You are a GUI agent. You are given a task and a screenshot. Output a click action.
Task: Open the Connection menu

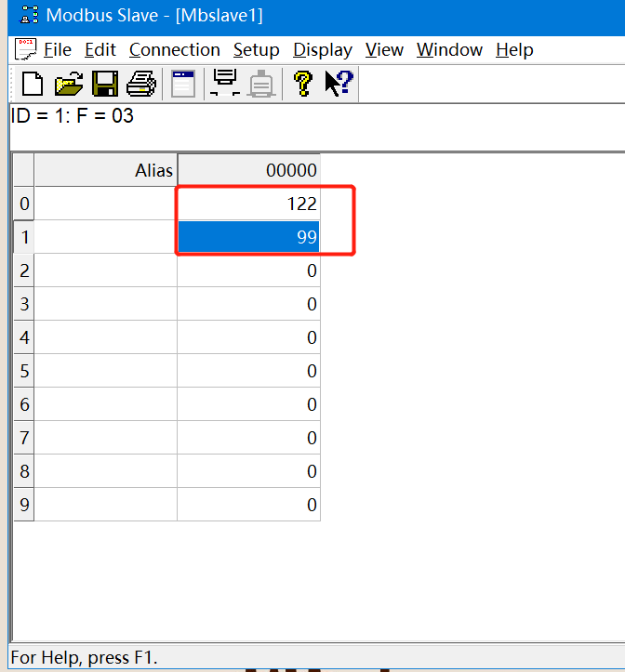click(174, 49)
